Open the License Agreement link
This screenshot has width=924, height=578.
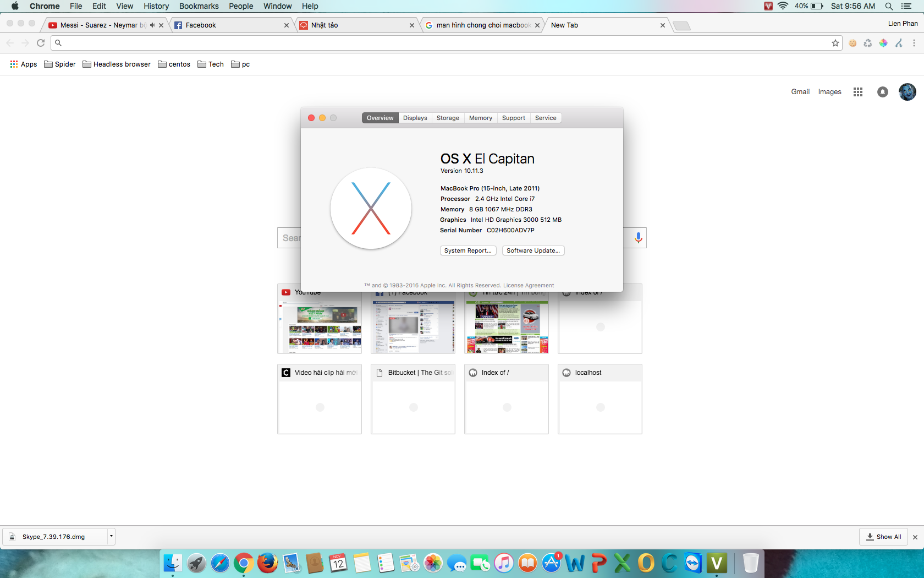[x=529, y=285]
